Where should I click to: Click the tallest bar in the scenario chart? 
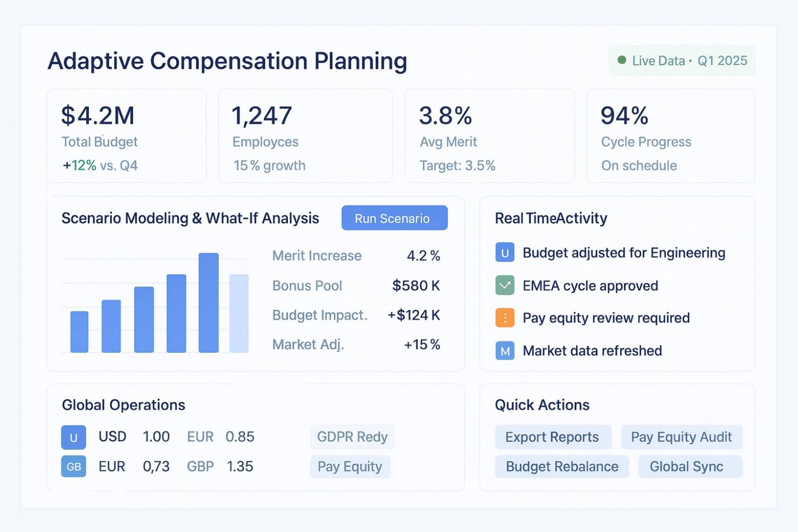coord(209,303)
